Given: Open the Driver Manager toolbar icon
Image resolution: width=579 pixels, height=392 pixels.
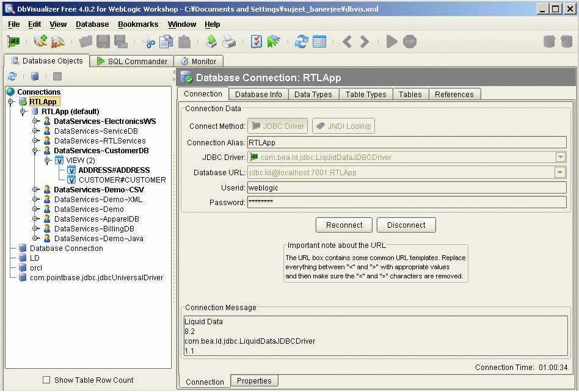Looking at the screenshot, I should point(13,42).
